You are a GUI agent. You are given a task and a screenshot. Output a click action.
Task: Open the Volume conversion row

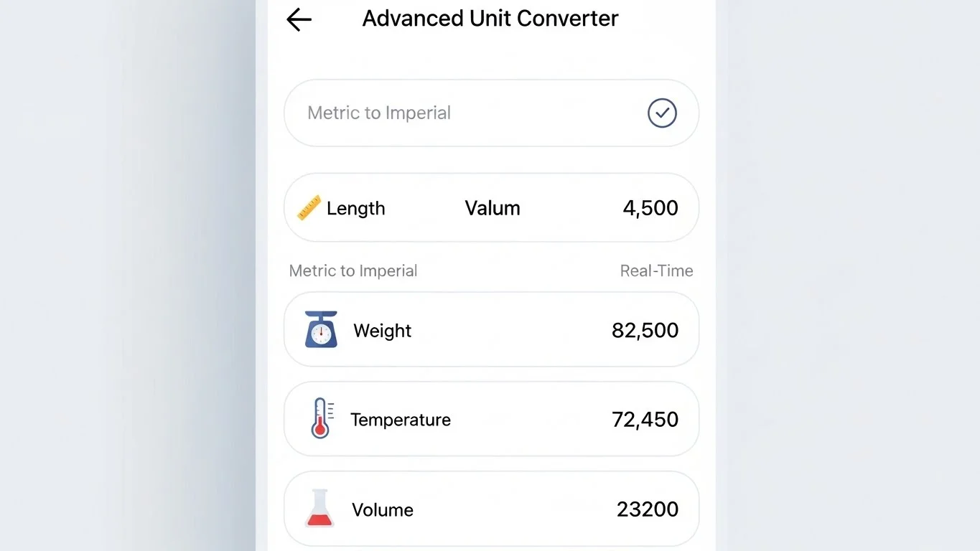pos(491,509)
